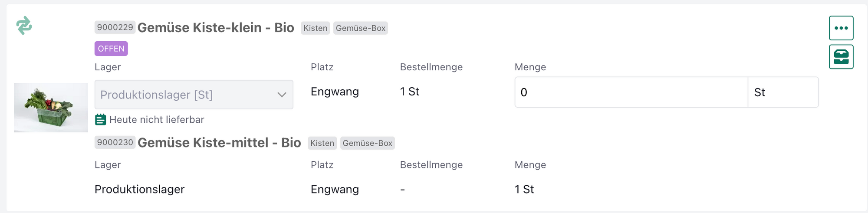Screen dimensions: 868x213
Task: Click the Engwang Platz value in first row
Action: click(x=335, y=92)
